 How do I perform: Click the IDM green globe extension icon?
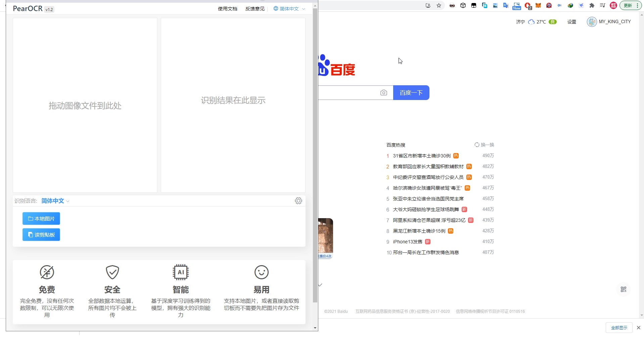tap(570, 5)
